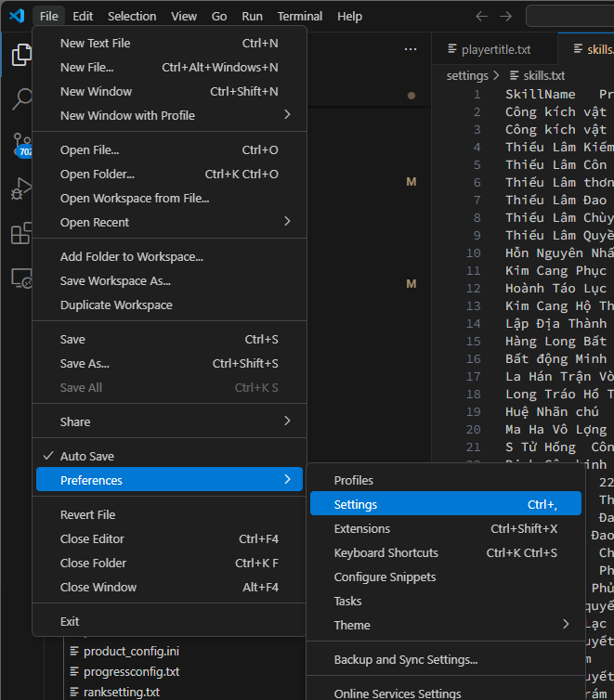
Task: Open the Search view in activity bar
Action: [x=20, y=99]
